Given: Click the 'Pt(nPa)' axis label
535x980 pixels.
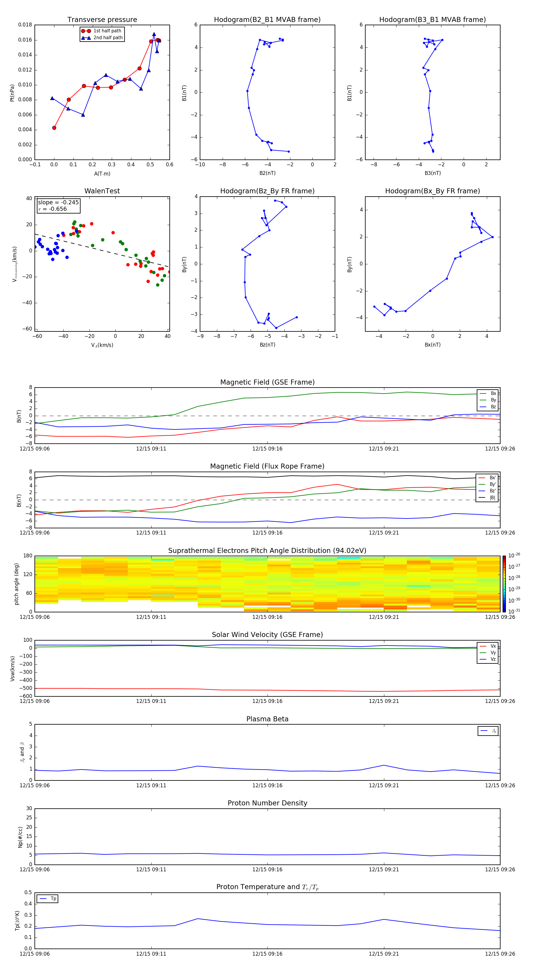Looking at the screenshot, I should click(x=12, y=92).
